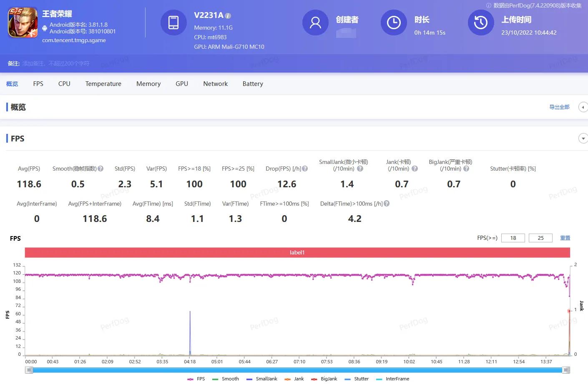Click the 时长 clock icon

point(394,23)
